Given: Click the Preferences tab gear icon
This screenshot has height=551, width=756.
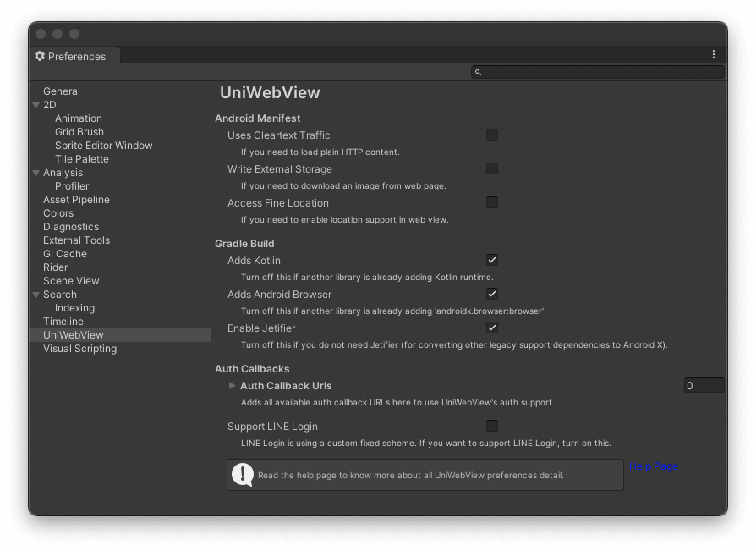Looking at the screenshot, I should (40, 56).
